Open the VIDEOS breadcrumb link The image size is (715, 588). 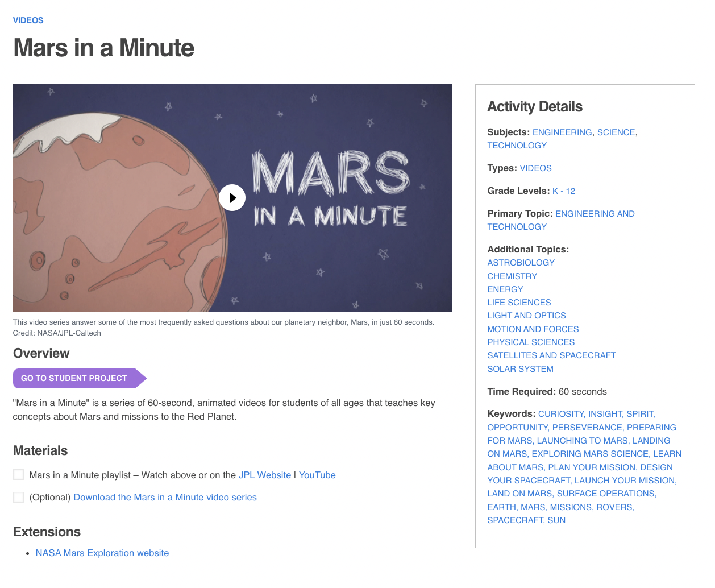click(x=28, y=20)
